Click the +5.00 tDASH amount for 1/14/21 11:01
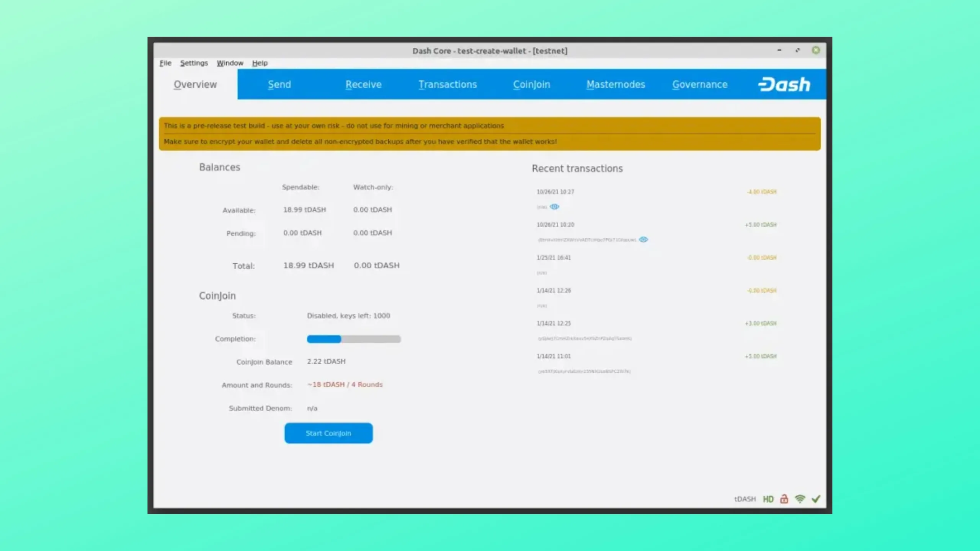This screenshot has height=551, width=980. click(x=761, y=356)
